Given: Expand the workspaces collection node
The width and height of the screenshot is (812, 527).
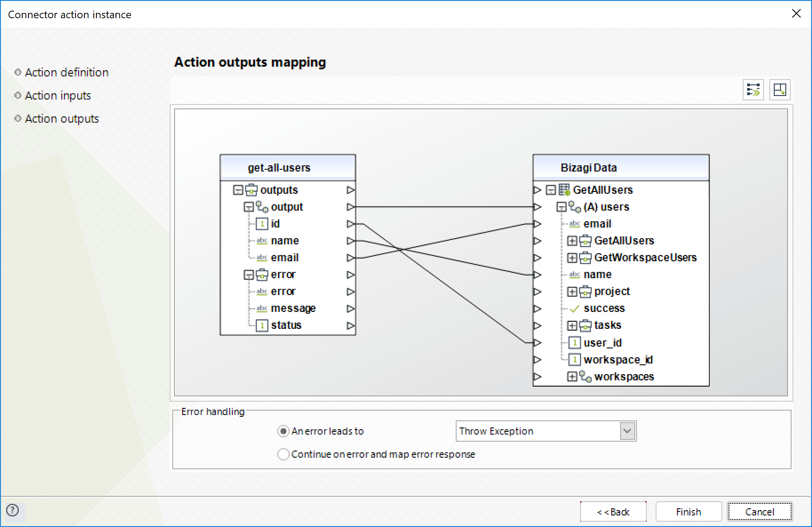Looking at the screenshot, I should point(572,377).
